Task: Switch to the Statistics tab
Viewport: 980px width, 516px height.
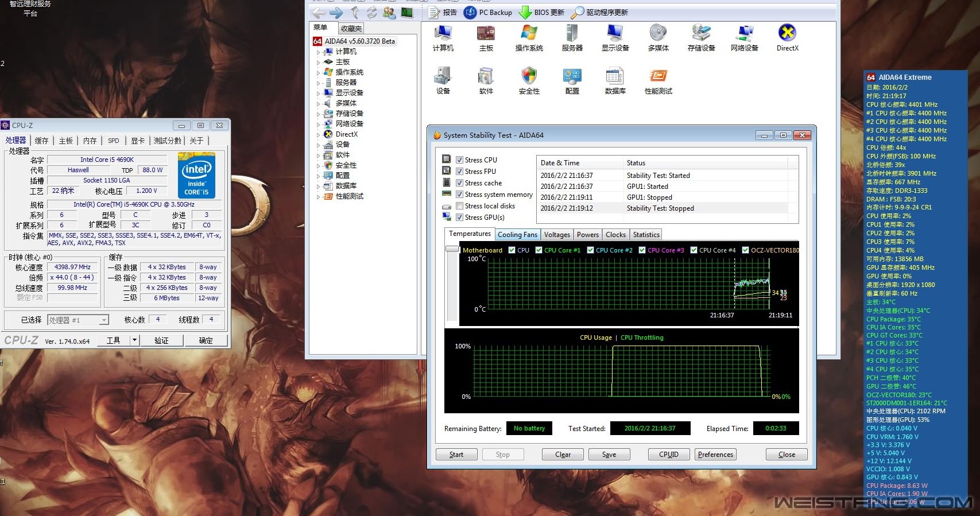Action: (x=646, y=235)
